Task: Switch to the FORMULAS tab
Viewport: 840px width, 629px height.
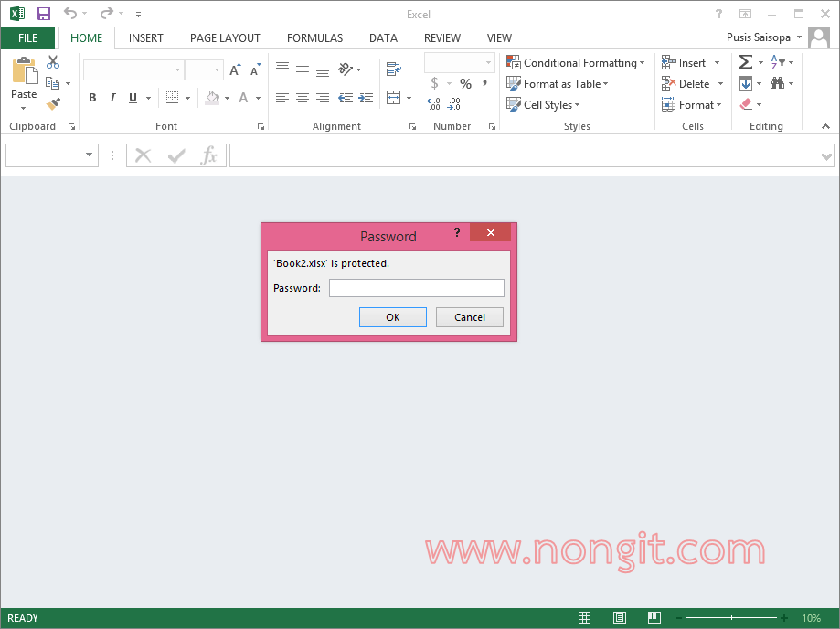Action: tap(314, 38)
